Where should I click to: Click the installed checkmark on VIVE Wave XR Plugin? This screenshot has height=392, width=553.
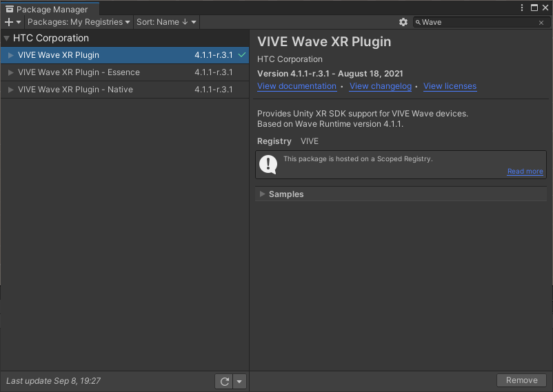(241, 55)
